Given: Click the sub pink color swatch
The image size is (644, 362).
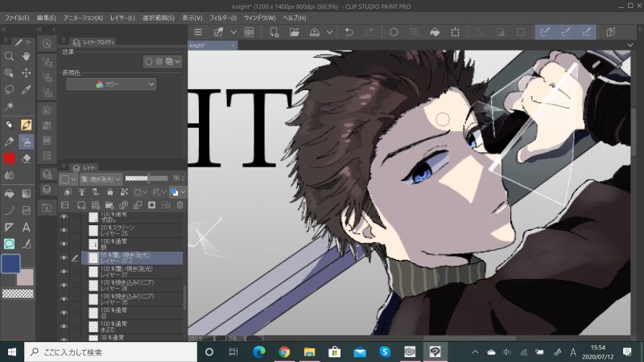Looking at the screenshot, I should (x=27, y=278).
